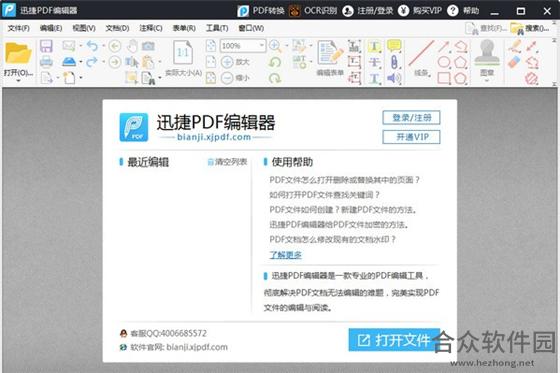Viewport: 560px width, 373px height.
Task: Open the 编辑(E) menu
Action: [51, 28]
